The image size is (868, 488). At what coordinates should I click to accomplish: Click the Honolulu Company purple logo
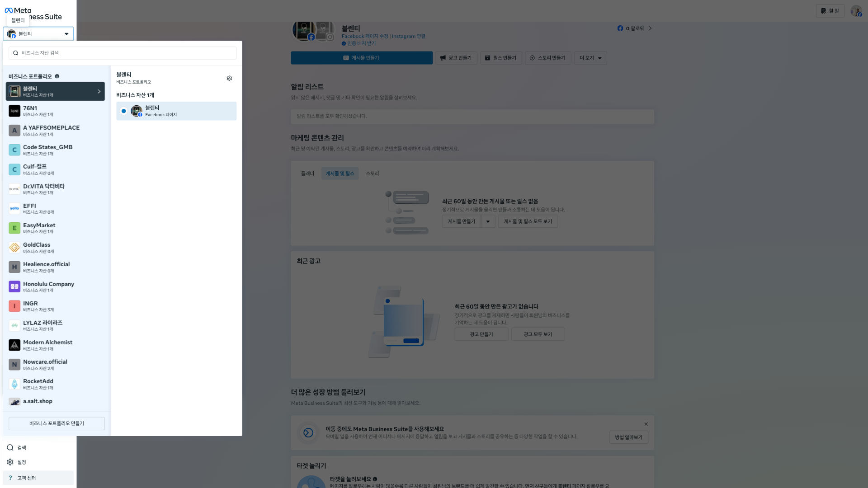click(14, 286)
